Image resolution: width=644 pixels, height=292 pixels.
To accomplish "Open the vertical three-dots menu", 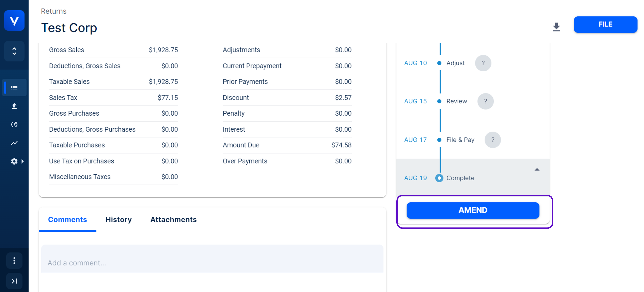I will [x=14, y=261].
